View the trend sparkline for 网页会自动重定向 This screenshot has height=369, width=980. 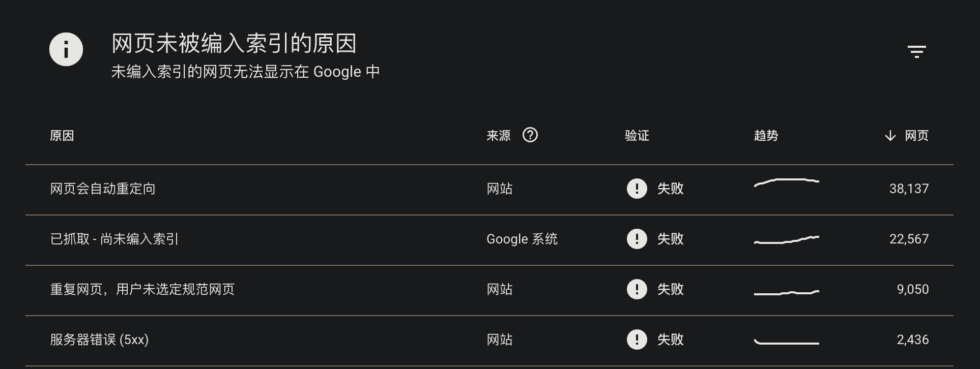787,183
